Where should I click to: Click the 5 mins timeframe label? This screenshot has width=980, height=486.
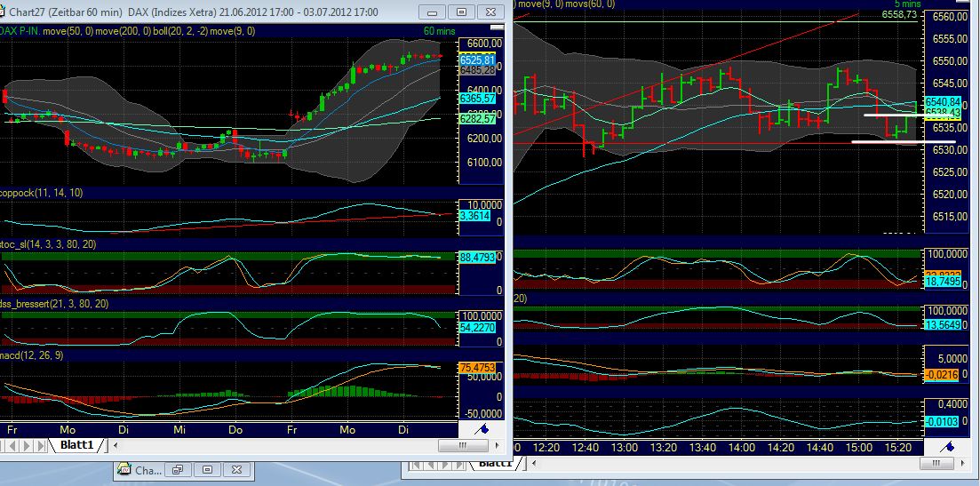[907, 4]
